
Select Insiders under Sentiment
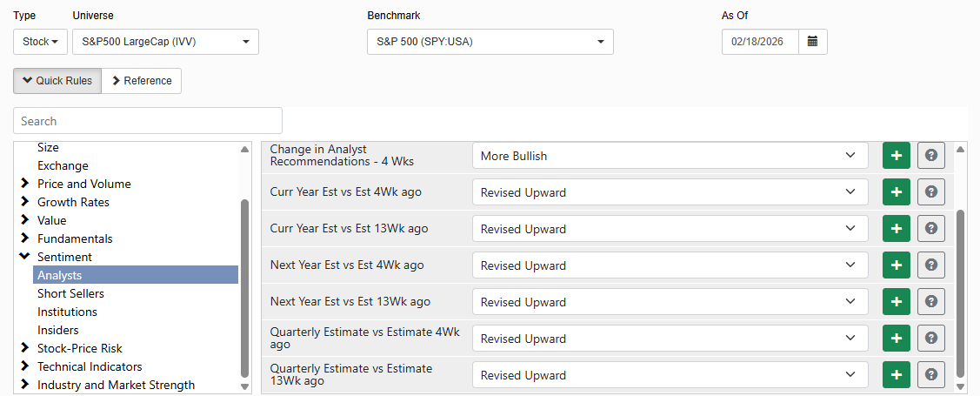point(58,330)
